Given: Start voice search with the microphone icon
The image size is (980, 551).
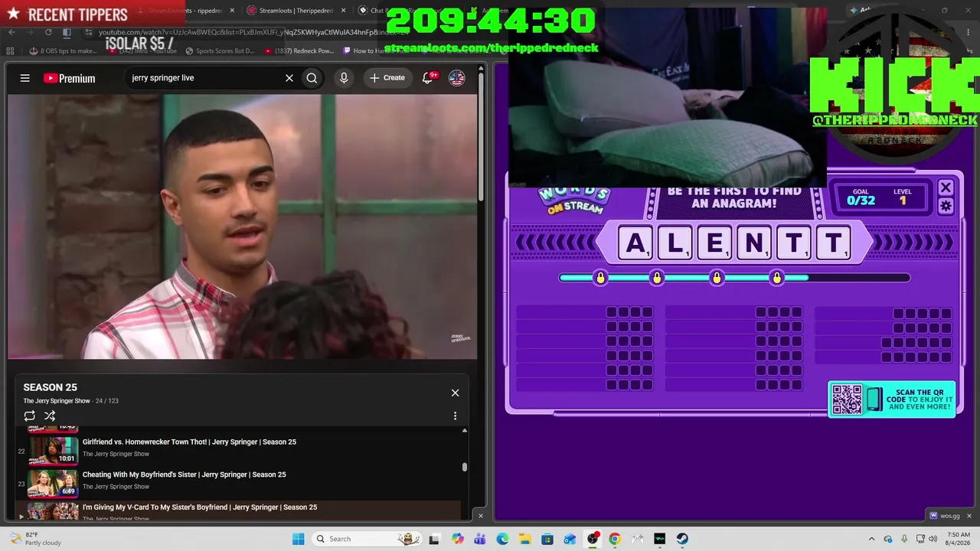Looking at the screenshot, I should click(344, 78).
